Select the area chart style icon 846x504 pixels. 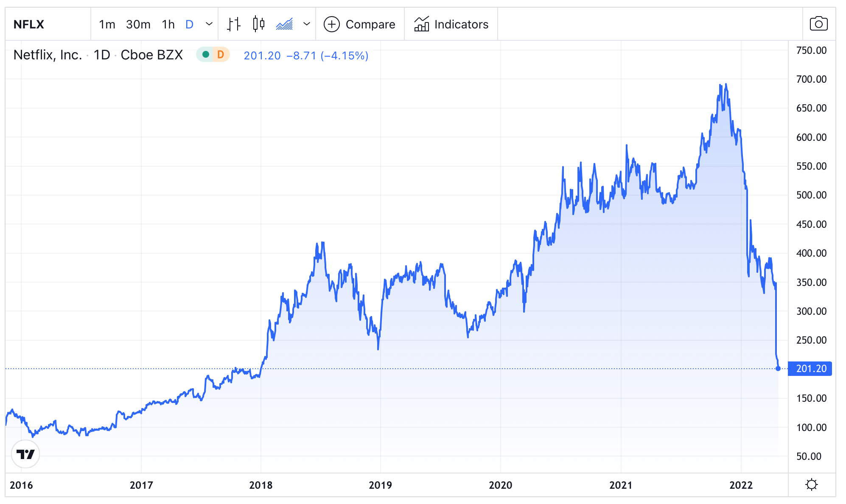pos(285,24)
